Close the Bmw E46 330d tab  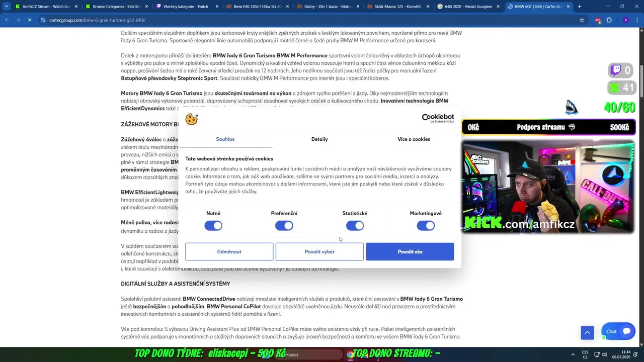click(287, 7)
